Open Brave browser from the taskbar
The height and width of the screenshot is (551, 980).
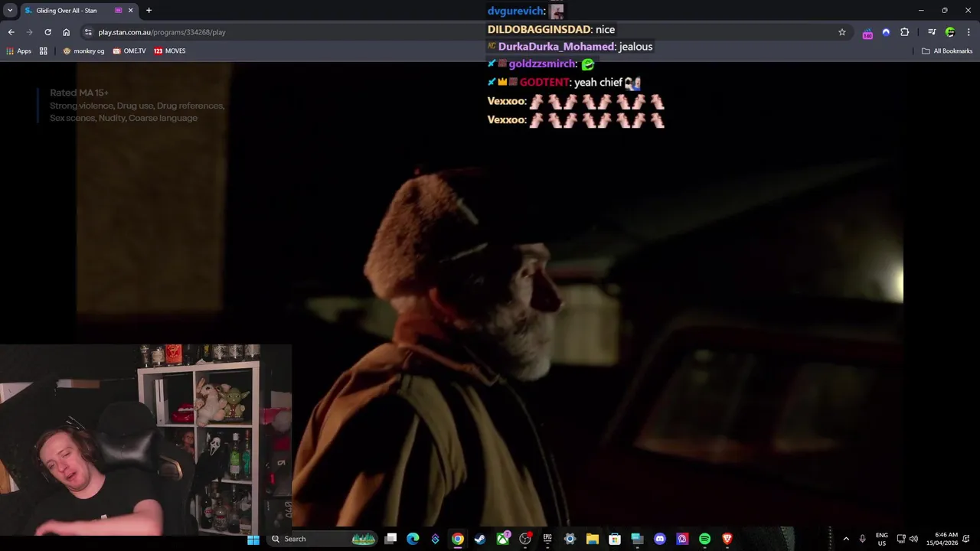727,539
